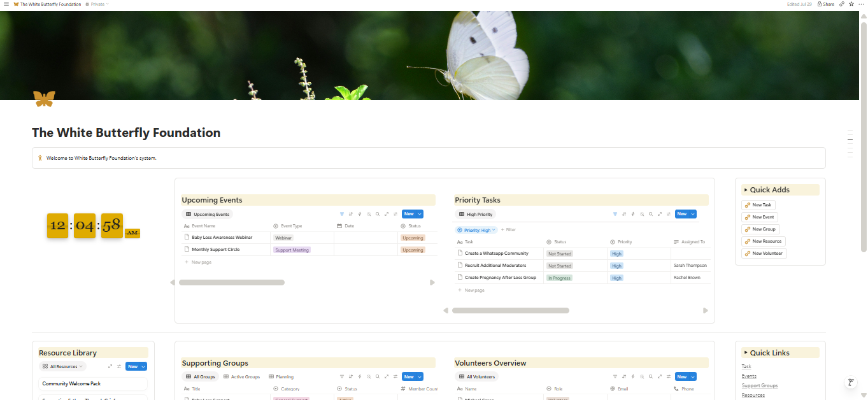Open automations lightning icon in Upcoming Events
The width and height of the screenshot is (868, 400).
(360, 214)
